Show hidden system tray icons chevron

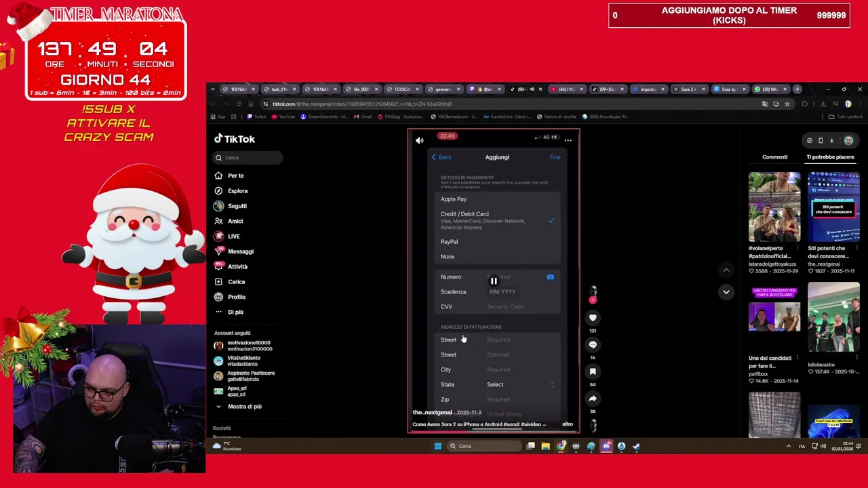[788, 446]
